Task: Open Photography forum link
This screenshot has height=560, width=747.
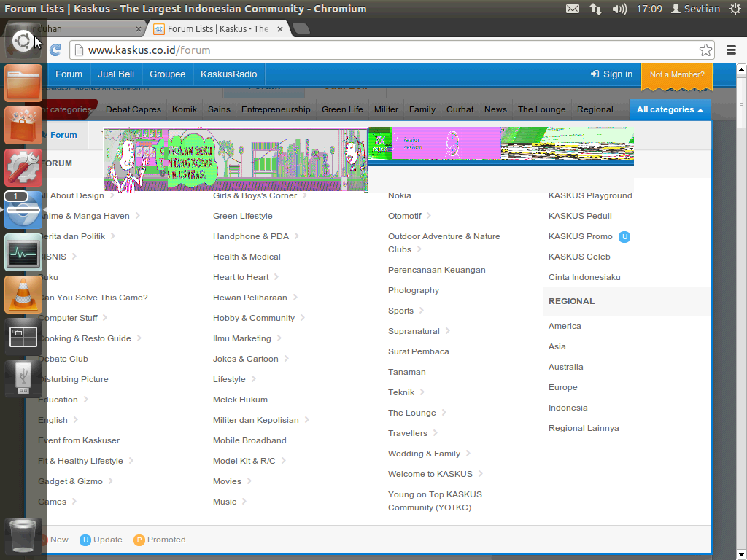Action: point(414,290)
